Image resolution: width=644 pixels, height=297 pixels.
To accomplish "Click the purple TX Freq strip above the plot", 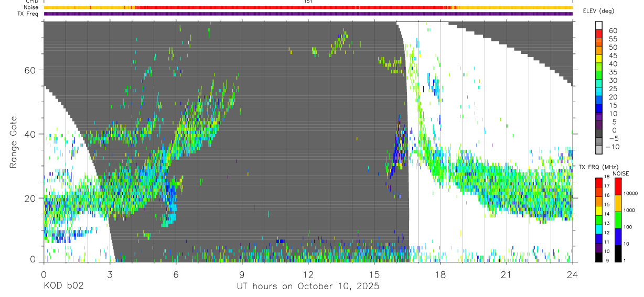I will click(x=308, y=14).
